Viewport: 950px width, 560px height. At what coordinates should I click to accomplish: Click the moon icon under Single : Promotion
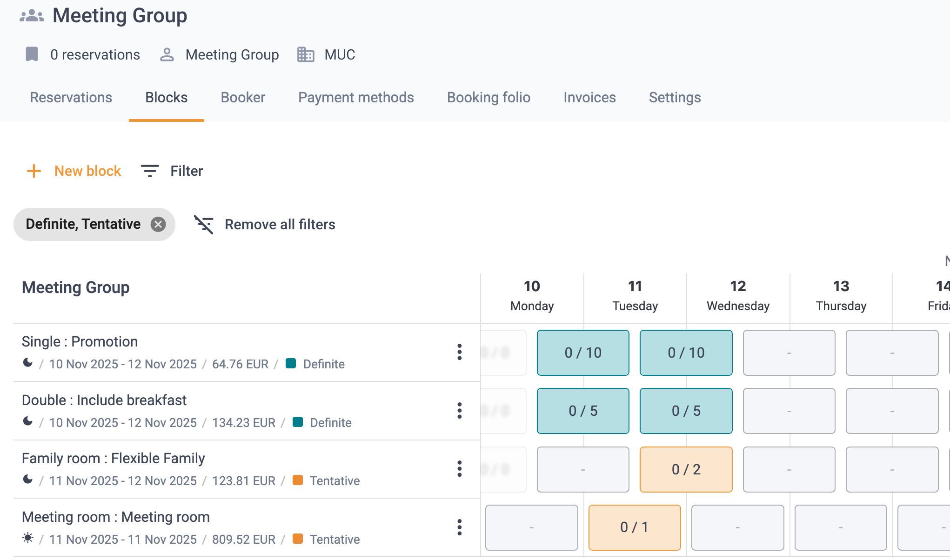tap(28, 363)
